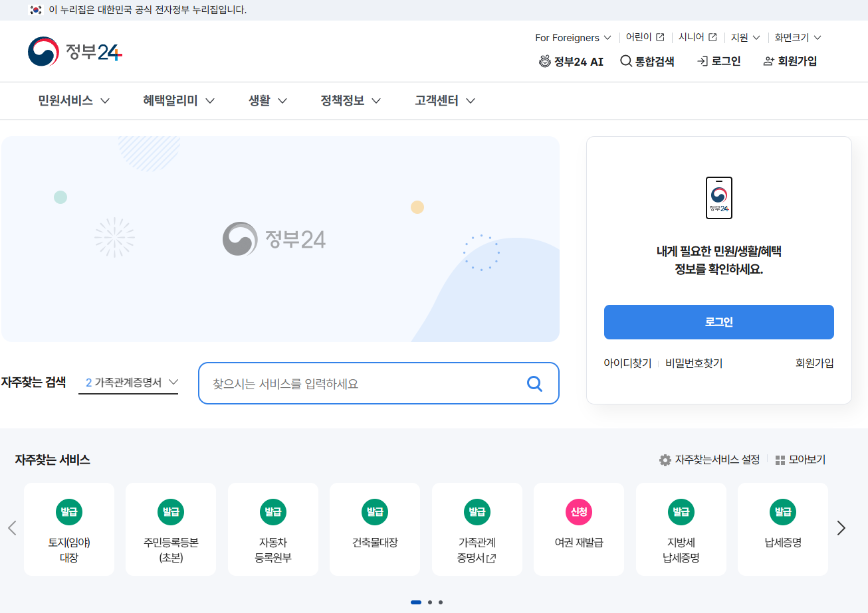Open the 주민등록등본(초본) service card
This screenshot has height=613, width=868.
tap(171, 529)
